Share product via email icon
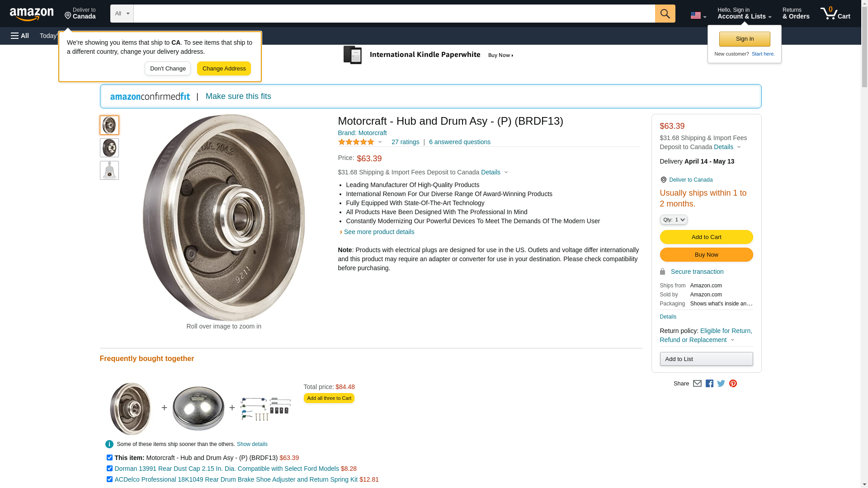This screenshot has width=868, height=488. (x=697, y=384)
